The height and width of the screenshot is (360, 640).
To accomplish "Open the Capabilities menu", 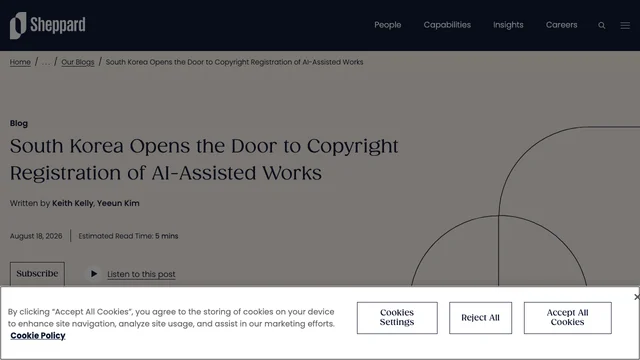I will [x=447, y=25].
